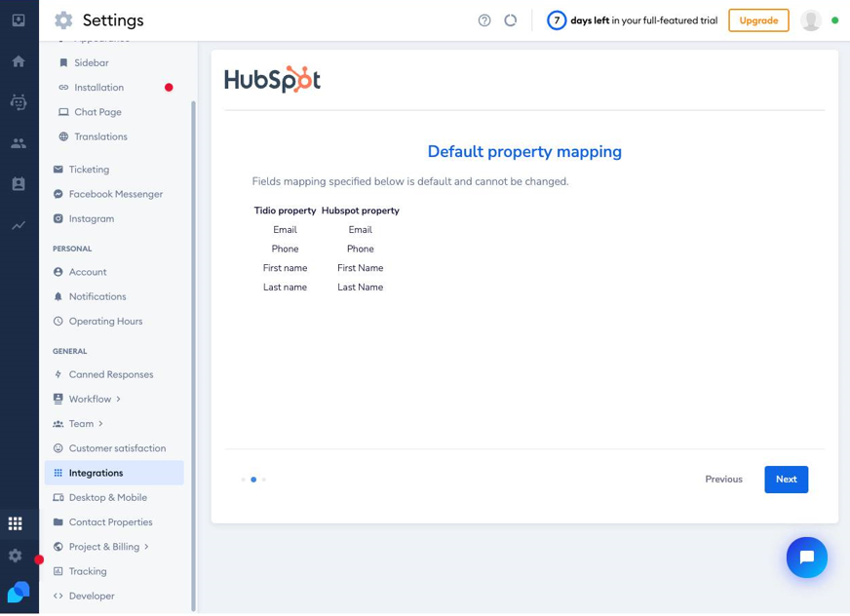Click the Upgrade button
Viewport: 850px width, 616px height.
pos(758,20)
